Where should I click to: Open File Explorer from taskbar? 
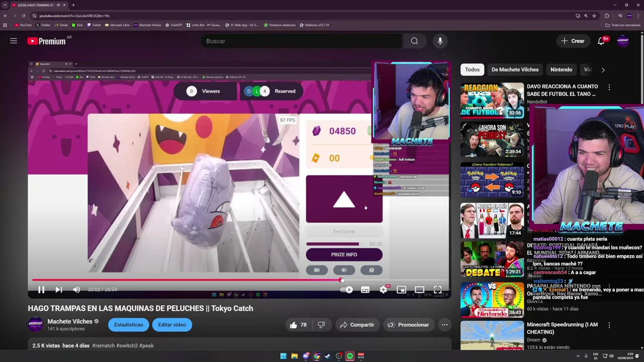294,356
